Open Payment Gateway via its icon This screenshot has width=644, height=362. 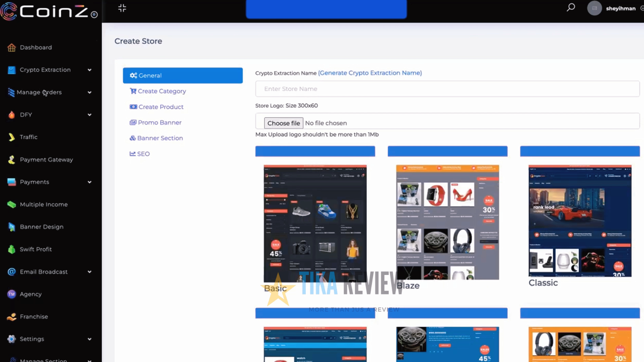coord(11,160)
